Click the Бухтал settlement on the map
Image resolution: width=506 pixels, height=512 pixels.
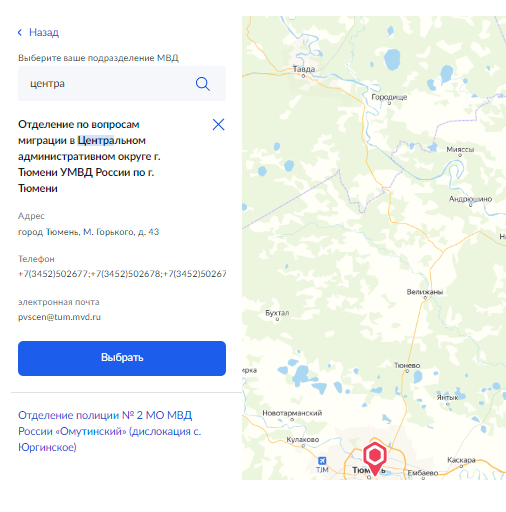click(x=277, y=313)
